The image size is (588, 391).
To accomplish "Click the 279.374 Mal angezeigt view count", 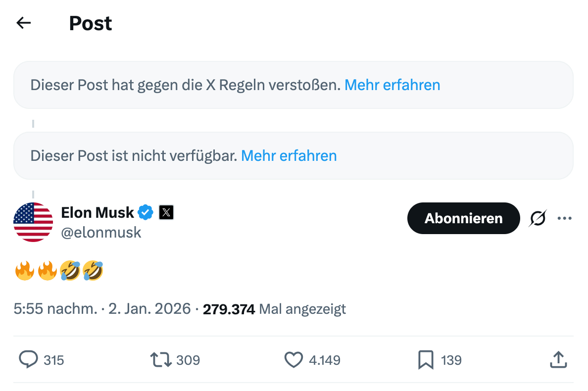I will pyautogui.click(x=274, y=310).
